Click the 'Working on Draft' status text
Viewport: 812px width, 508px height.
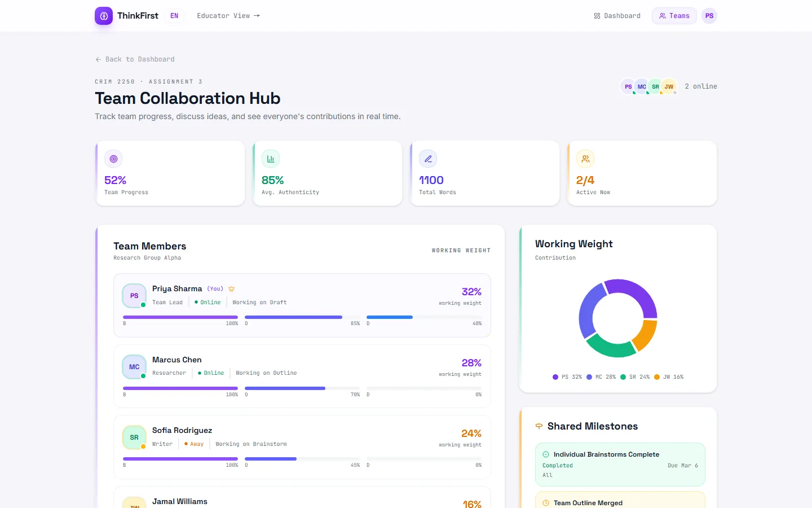(259, 303)
